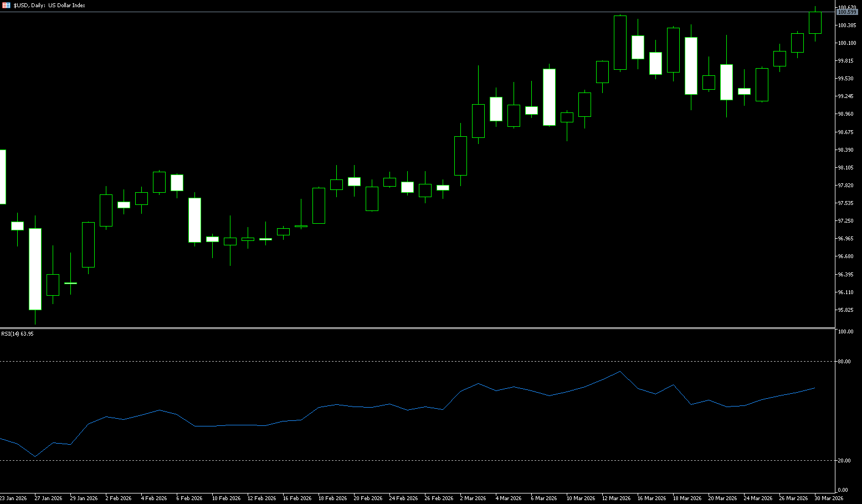Image resolution: width=862 pixels, height=504 pixels.
Task: Click the RSI line peak near 12 Mar
Action: (x=619, y=371)
